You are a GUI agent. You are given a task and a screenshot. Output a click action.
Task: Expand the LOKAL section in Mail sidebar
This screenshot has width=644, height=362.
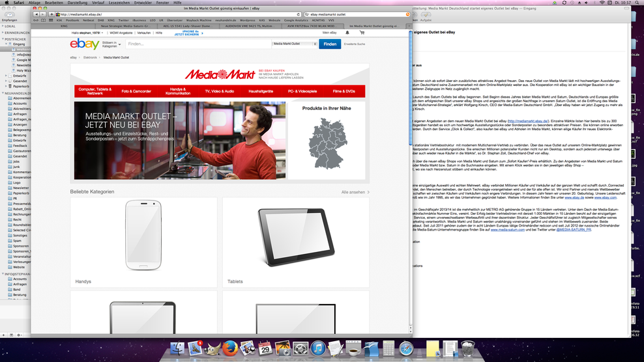(3, 26)
